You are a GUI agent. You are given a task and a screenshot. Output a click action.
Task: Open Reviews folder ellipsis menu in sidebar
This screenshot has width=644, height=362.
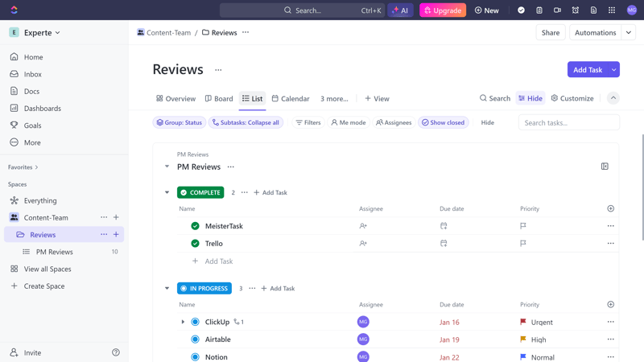(104, 234)
